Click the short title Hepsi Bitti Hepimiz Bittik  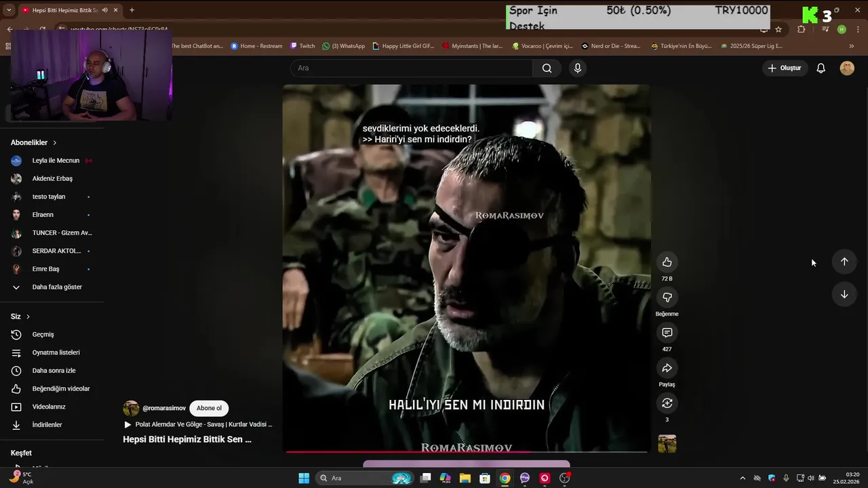(187, 439)
